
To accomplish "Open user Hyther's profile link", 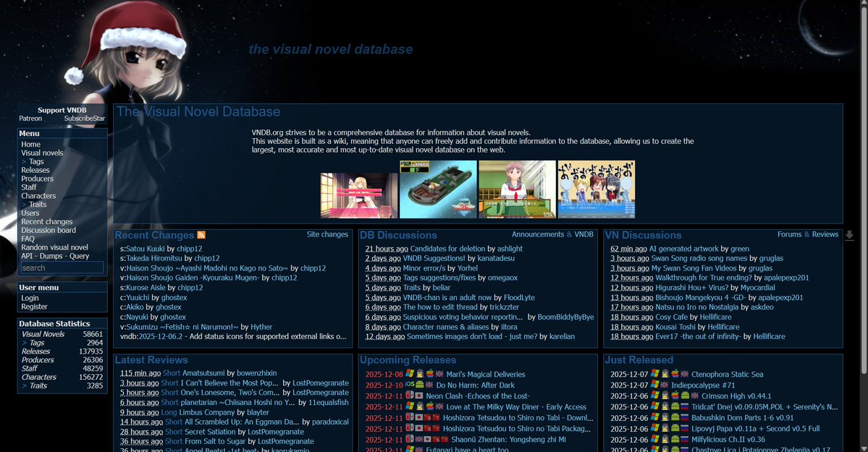I will 261,327.
